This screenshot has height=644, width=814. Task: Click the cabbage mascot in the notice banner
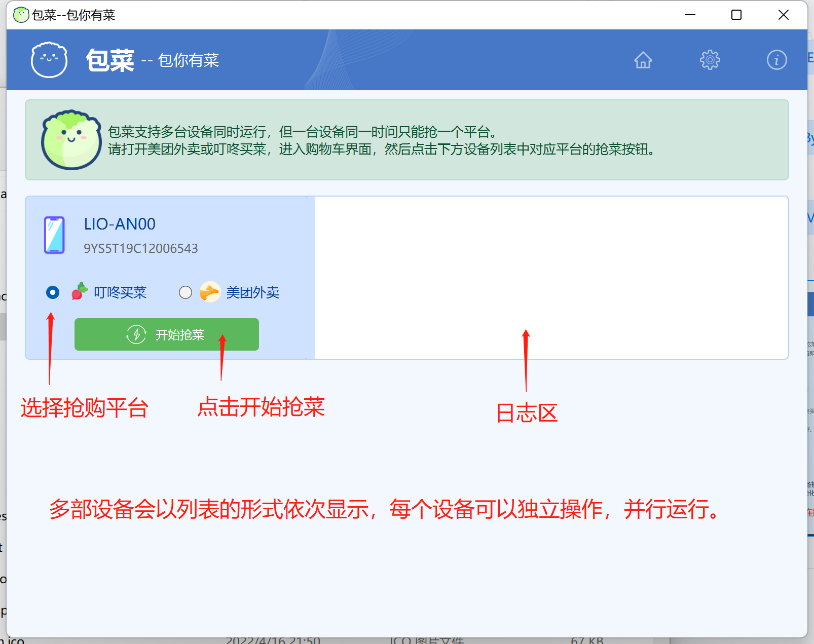[71, 140]
